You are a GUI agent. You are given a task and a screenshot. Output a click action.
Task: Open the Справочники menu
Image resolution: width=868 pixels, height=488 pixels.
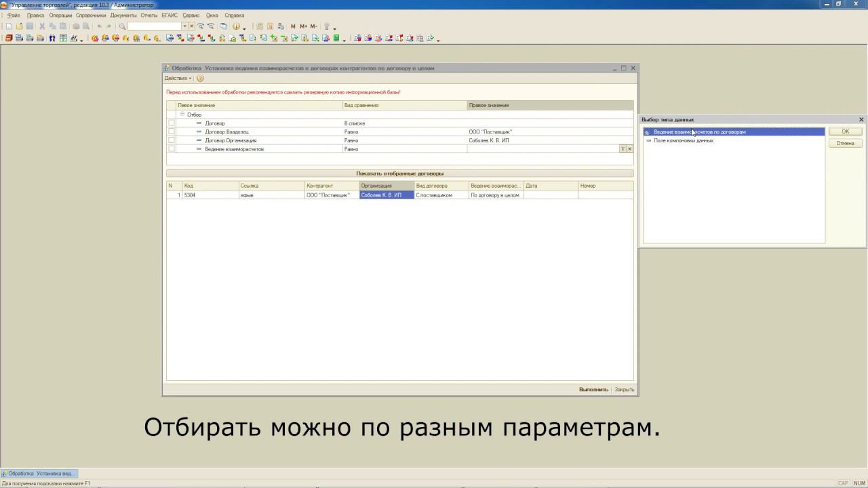[91, 15]
